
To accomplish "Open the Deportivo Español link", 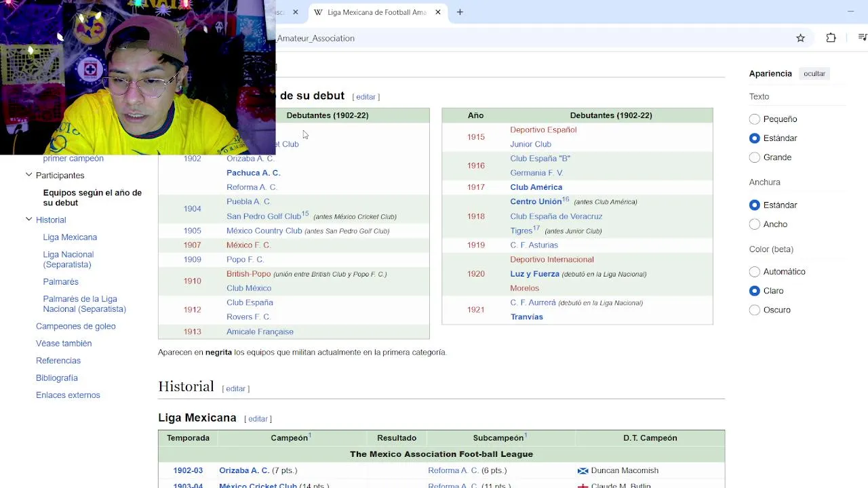I will (x=543, y=129).
